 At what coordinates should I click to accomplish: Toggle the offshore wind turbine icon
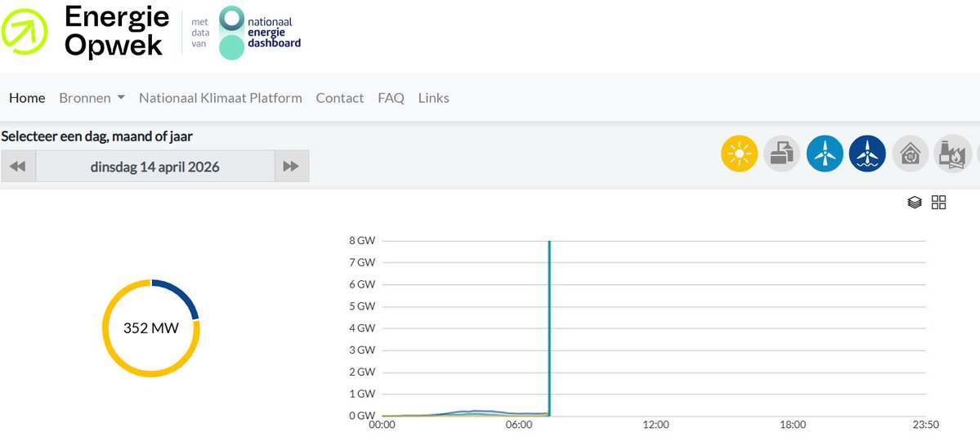[867, 153]
